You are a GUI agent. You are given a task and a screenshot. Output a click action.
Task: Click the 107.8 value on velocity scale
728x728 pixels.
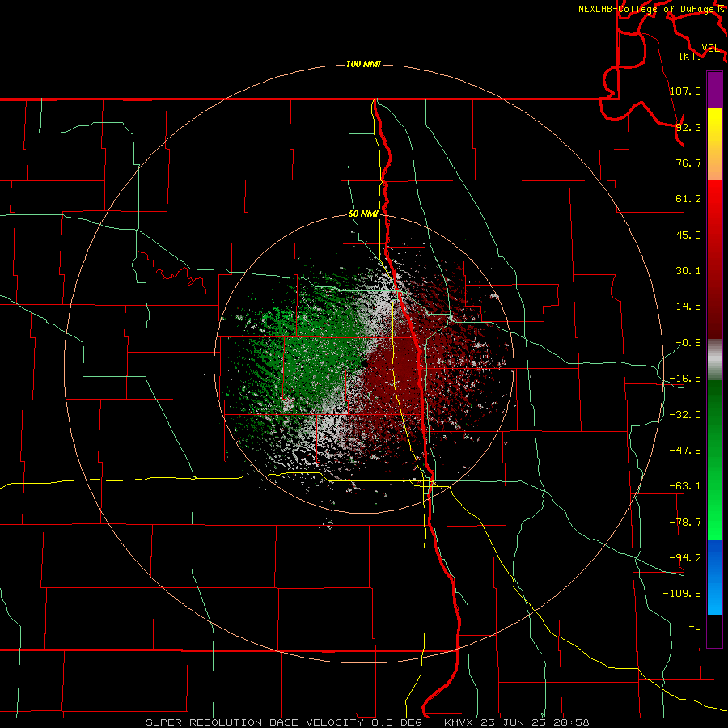pos(685,91)
